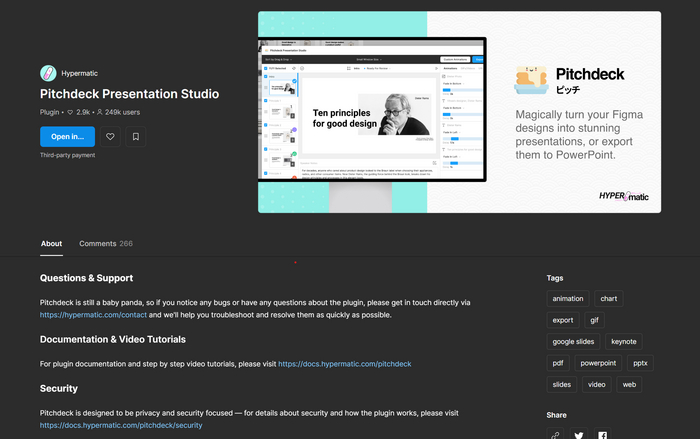Select the pptx tag
Screen dimensions: 700x439
click(640, 363)
